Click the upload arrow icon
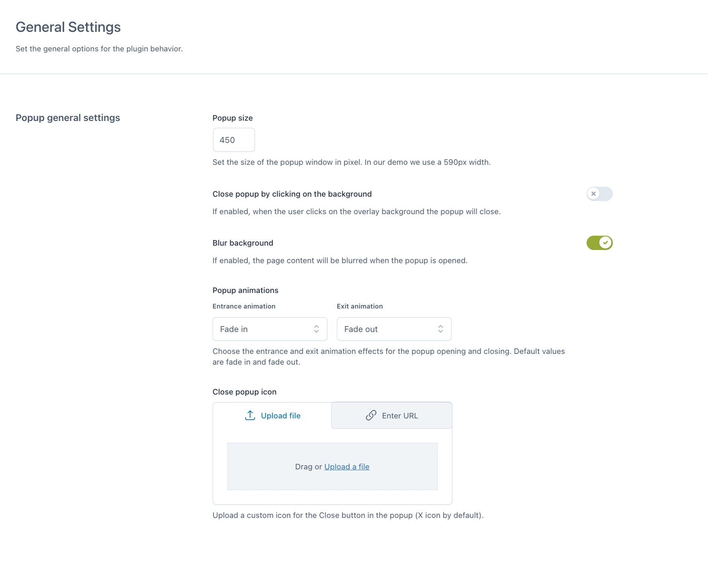This screenshot has width=708, height=588. [250, 415]
